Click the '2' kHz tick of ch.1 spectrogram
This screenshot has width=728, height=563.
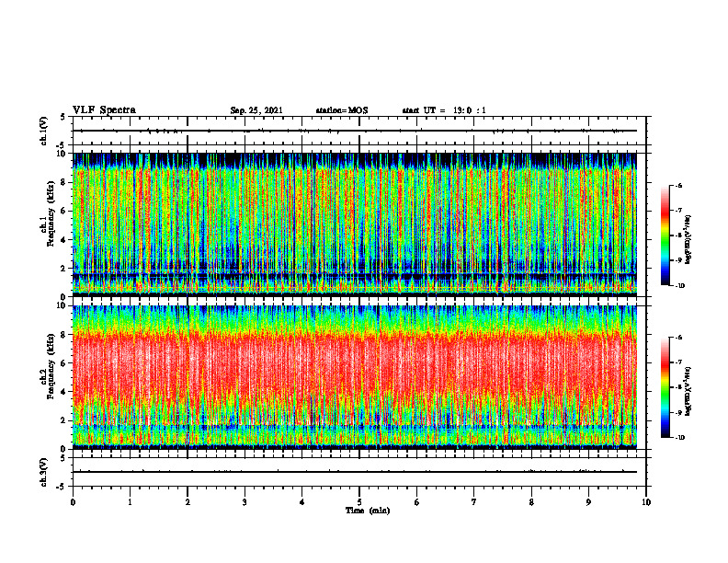click(x=64, y=268)
